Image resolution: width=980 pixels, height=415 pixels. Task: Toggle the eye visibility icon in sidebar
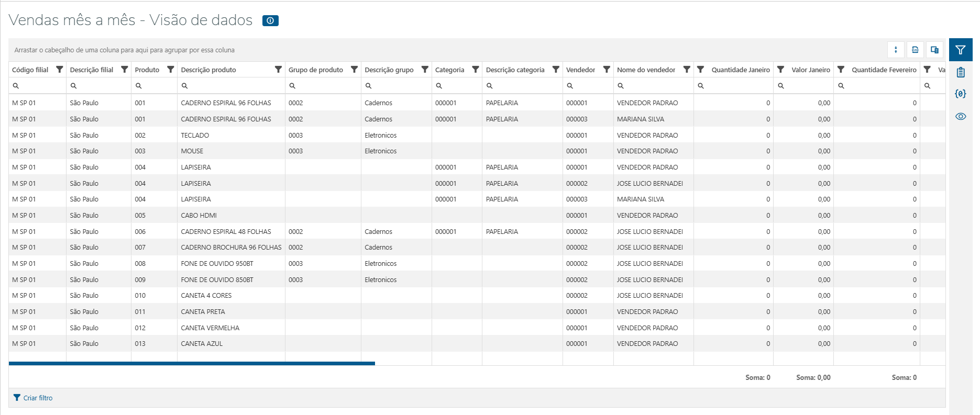click(x=960, y=117)
